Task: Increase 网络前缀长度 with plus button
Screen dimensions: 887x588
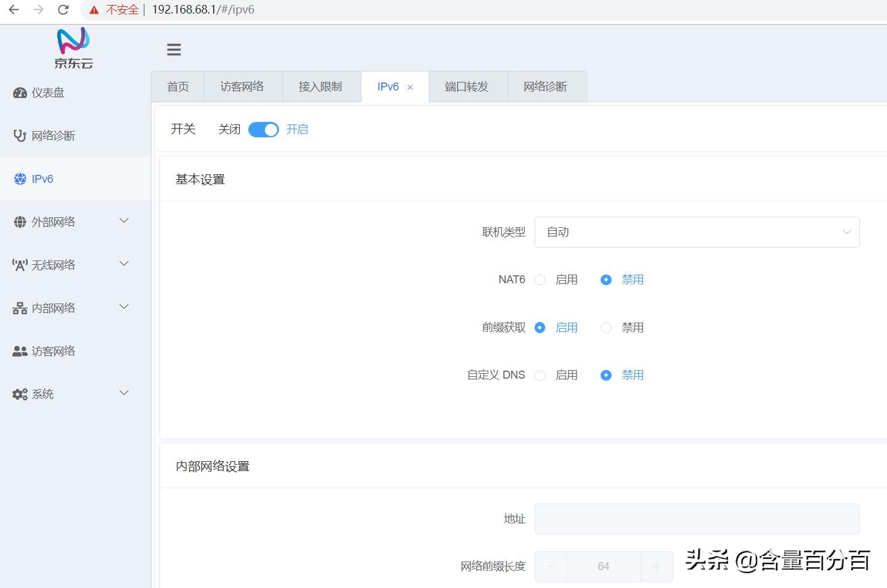Action: pos(657,566)
